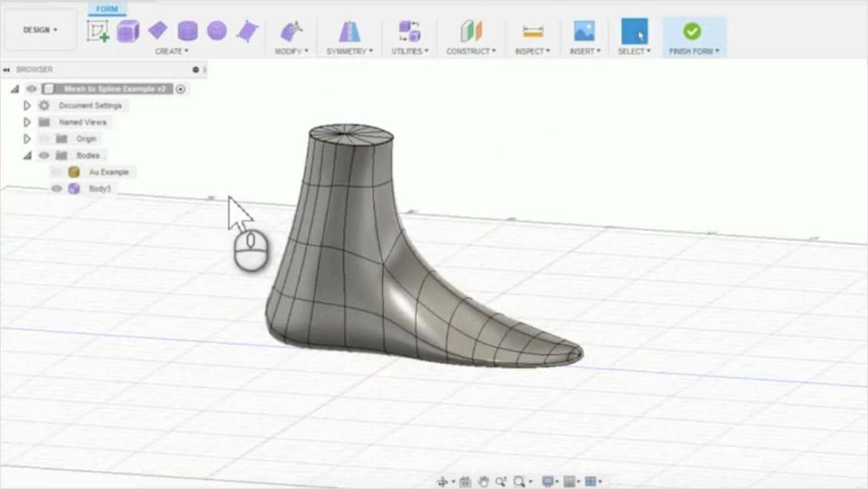Viewport: 868px width, 489px height.
Task: Show the Au Example body
Action: click(x=57, y=171)
